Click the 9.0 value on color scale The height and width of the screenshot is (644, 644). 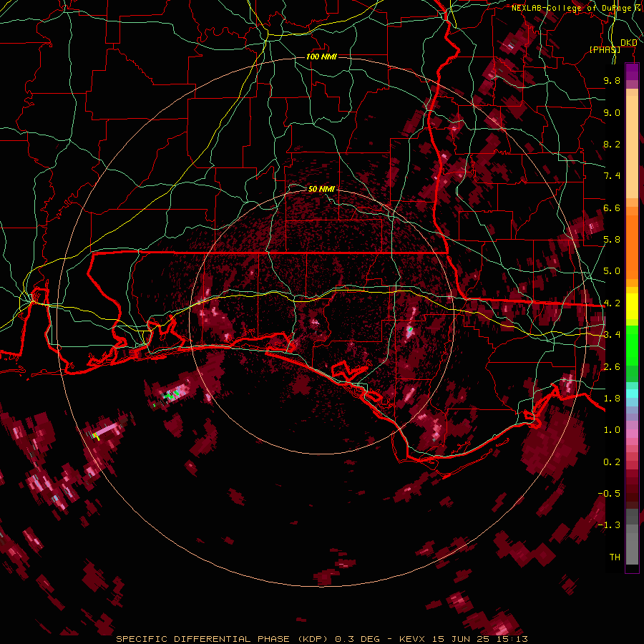(612, 112)
